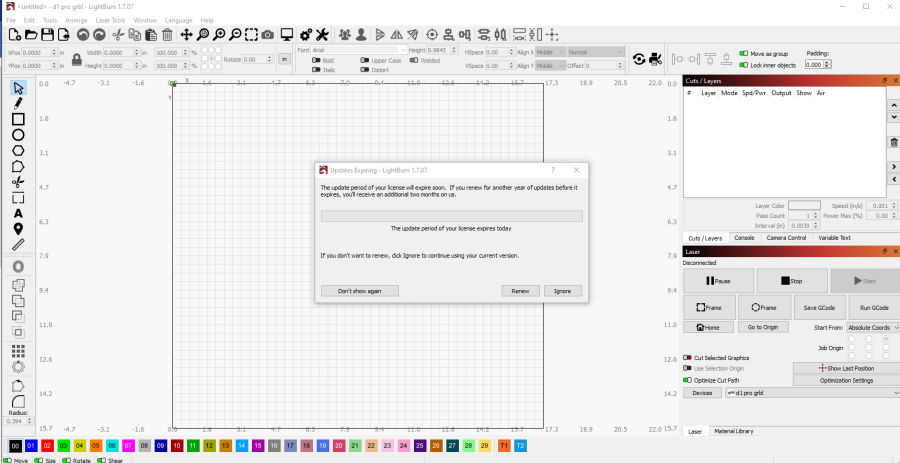This screenshot has width=900, height=463.
Task: Open the Grid Array tool
Action: tap(18, 351)
